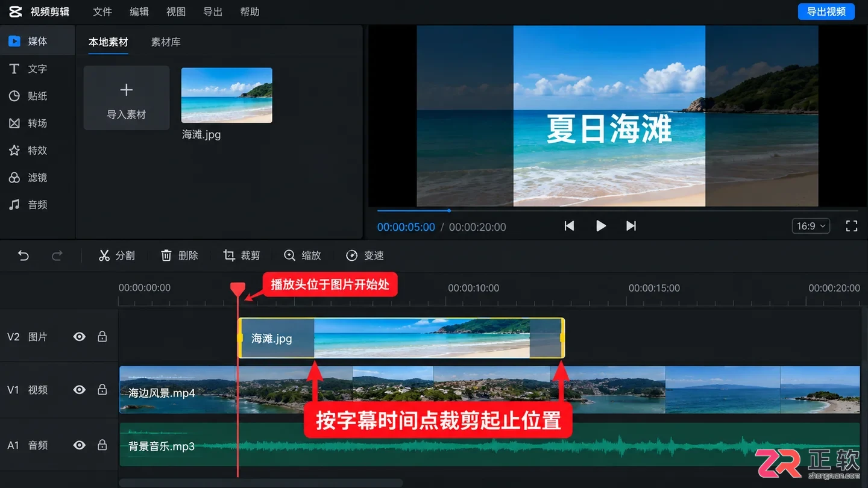Select the 海边风景.mp4 video clip
The height and width of the screenshot is (488, 868).
click(x=489, y=390)
